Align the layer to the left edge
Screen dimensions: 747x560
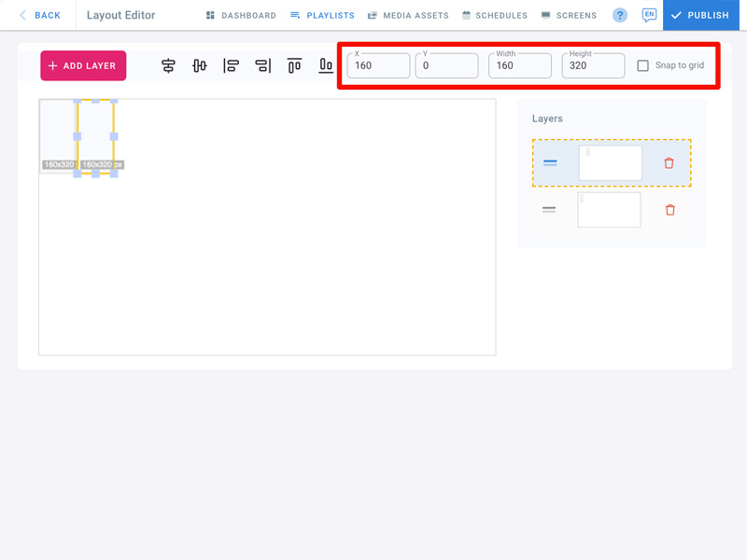231,65
